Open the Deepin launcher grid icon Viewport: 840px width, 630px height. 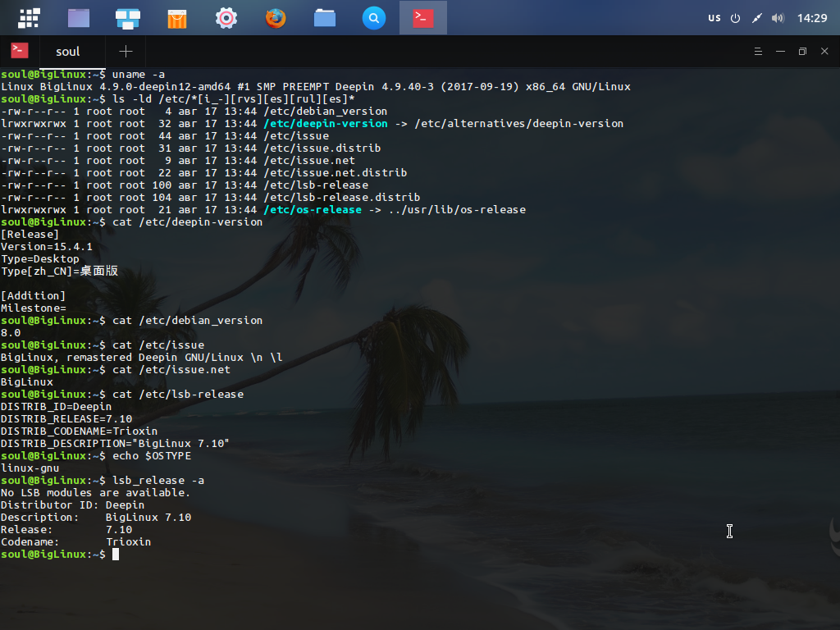click(x=29, y=18)
